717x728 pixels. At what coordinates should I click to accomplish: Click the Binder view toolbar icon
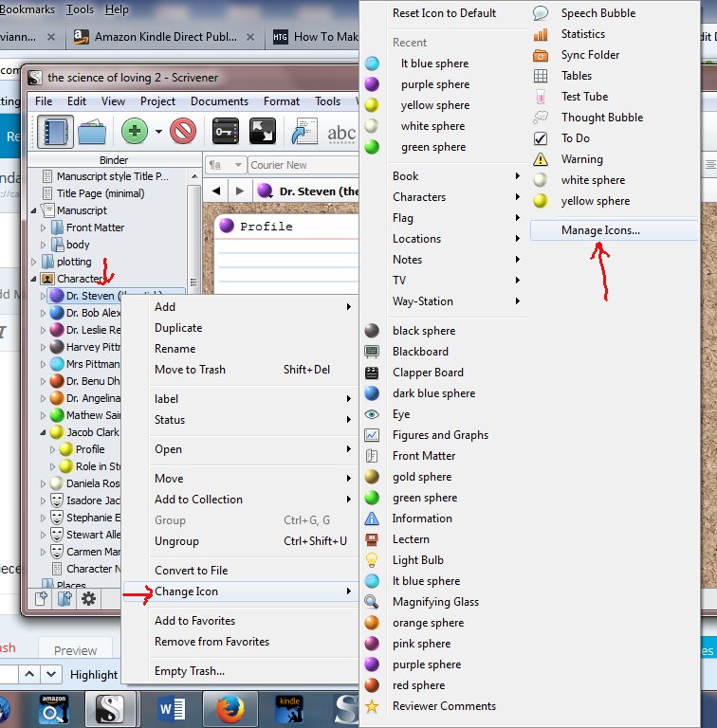click(56, 131)
